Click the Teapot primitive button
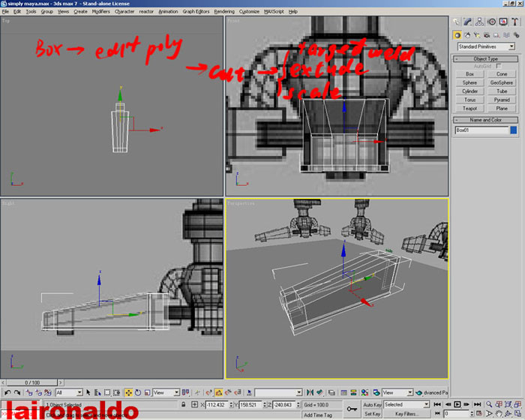This screenshot has height=420, width=525. 469,108
